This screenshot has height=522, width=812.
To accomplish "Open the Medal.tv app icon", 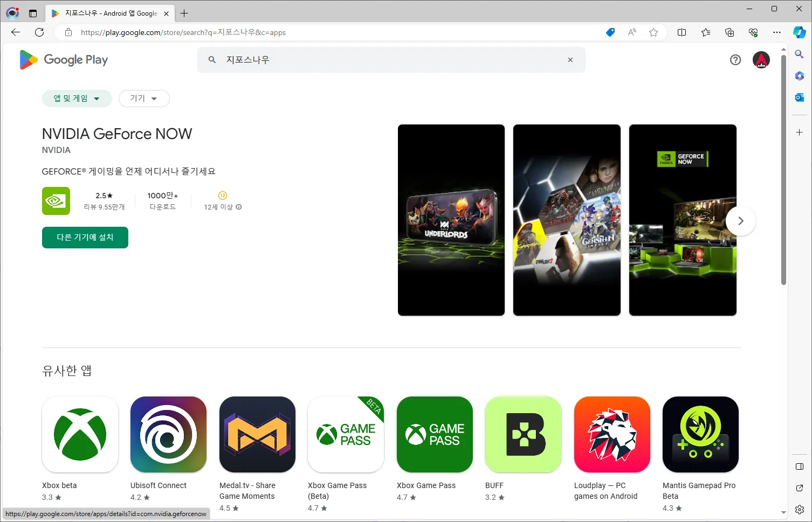I will [x=257, y=435].
